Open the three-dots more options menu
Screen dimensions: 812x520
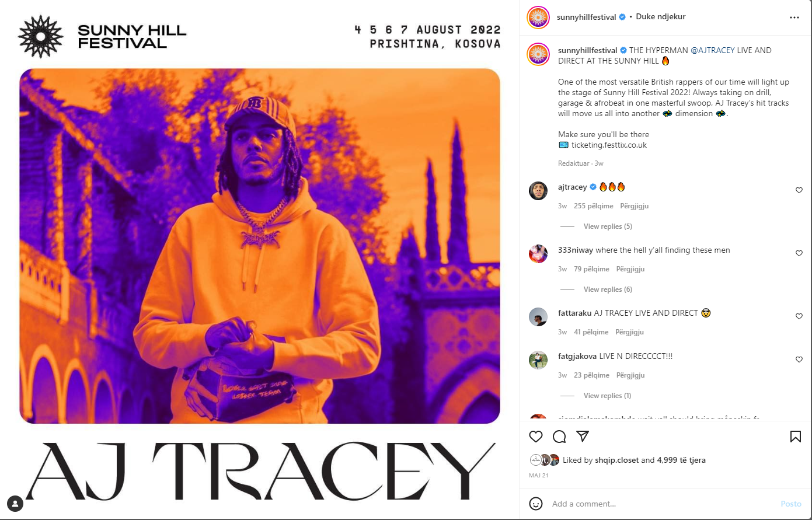tap(794, 18)
